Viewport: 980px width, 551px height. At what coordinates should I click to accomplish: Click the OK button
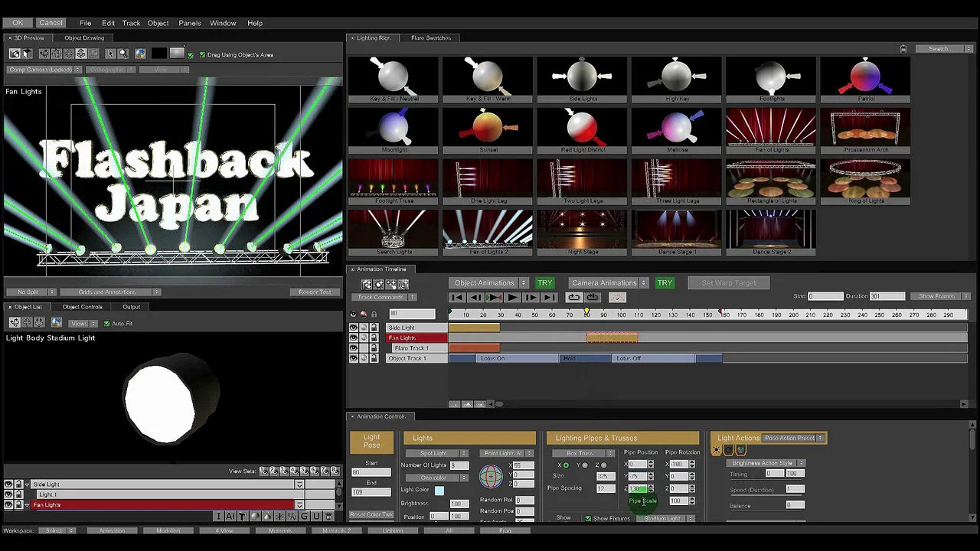point(18,23)
